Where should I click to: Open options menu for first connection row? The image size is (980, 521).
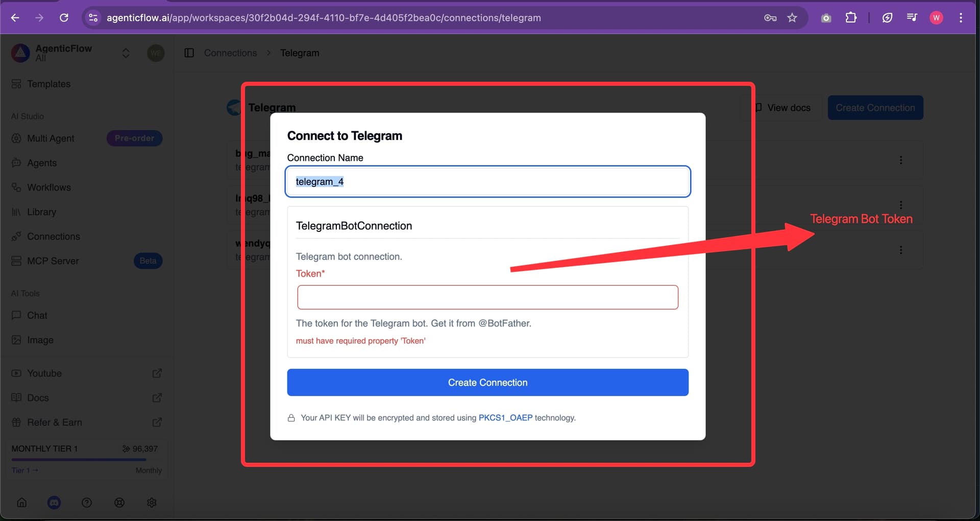coord(901,160)
